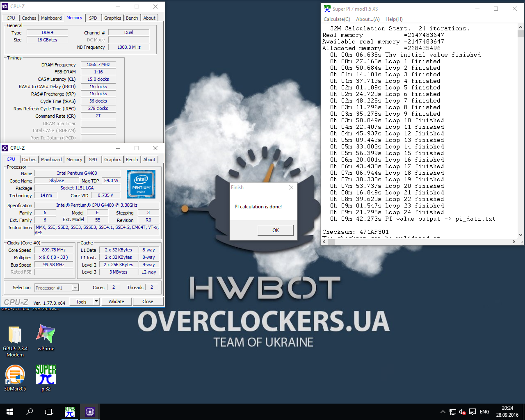Viewport: 525px width, 420px height.
Task: Click the Checksum: 471AF301 line
Action: point(356,232)
